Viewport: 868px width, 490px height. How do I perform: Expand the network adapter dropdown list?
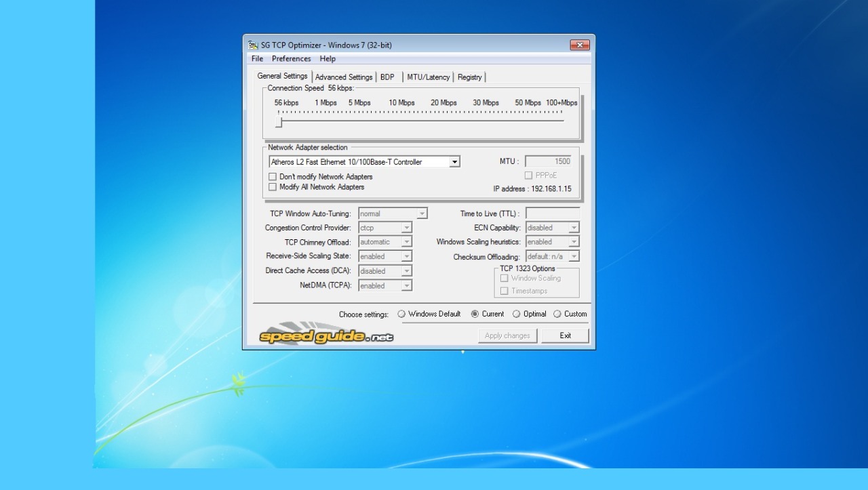click(454, 162)
